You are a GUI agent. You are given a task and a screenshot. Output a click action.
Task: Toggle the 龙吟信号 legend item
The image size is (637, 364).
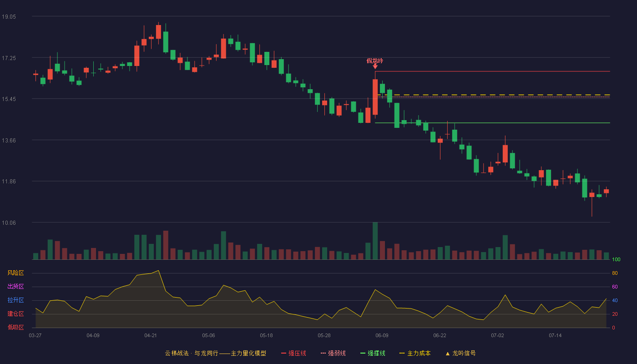tap(460, 353)
